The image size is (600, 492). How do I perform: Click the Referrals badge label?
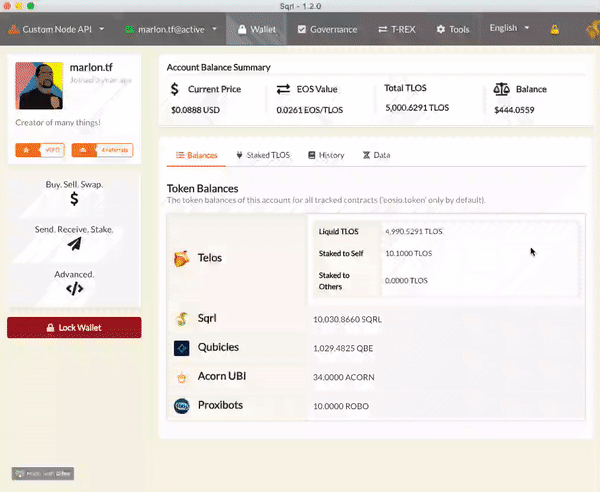click(115, 150)
